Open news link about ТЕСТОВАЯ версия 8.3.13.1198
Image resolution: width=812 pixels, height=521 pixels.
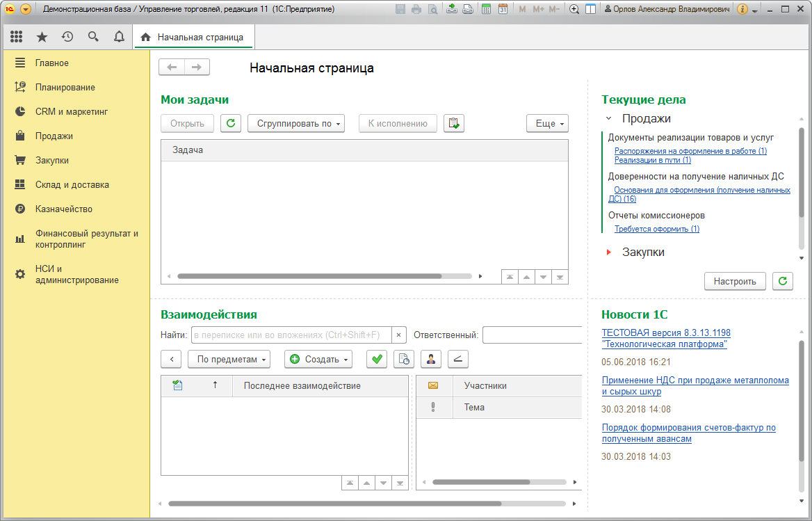click(666, 338)
